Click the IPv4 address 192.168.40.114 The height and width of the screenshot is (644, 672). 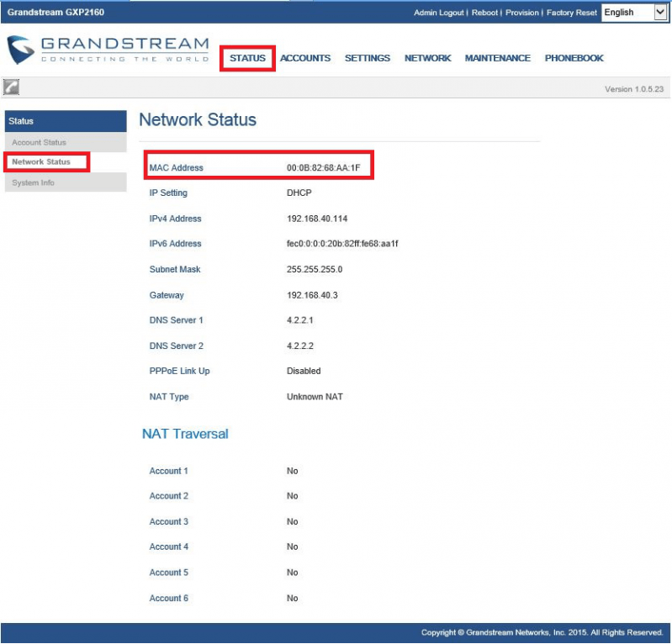pos(317,219)
